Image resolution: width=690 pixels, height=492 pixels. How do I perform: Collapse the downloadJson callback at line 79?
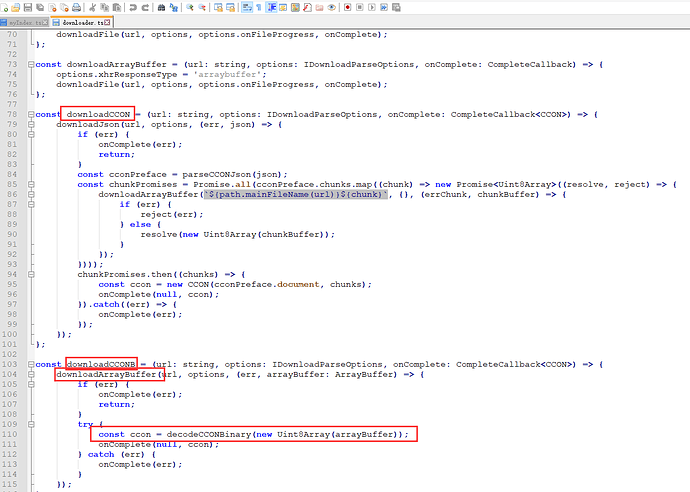click(31, 125)
